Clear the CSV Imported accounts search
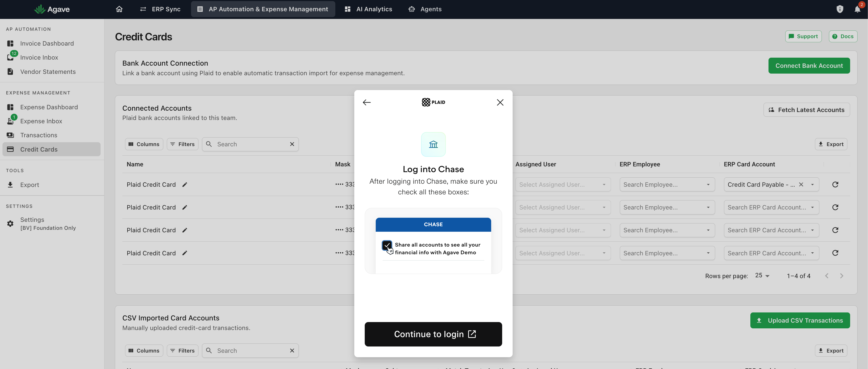Viewport: 868px width, 369px height. tap(292, 351)
